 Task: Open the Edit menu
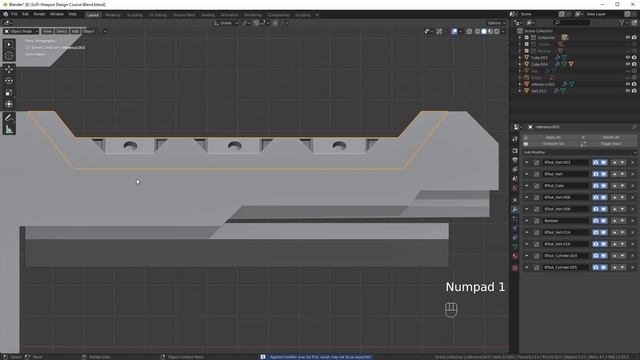click(25, 14)
